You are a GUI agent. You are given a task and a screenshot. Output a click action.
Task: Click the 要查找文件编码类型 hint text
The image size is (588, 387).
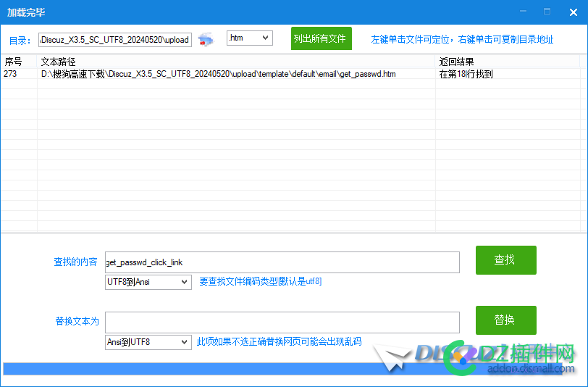click(261, 281)
